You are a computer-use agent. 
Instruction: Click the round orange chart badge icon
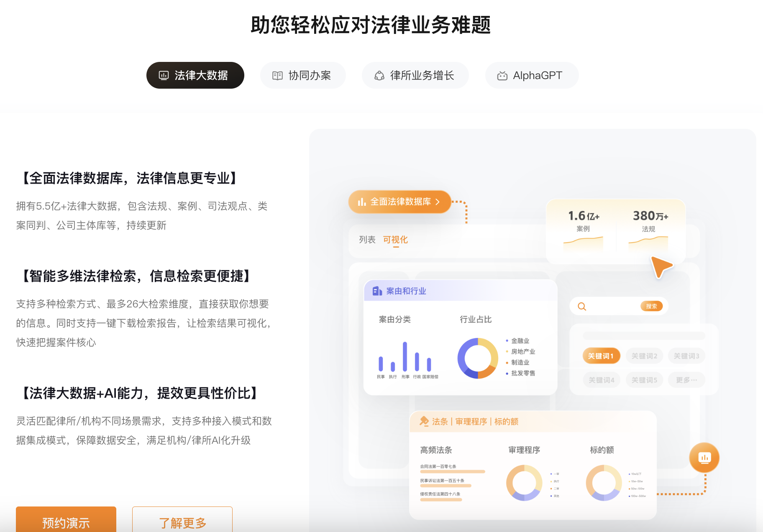coord(704,458)
